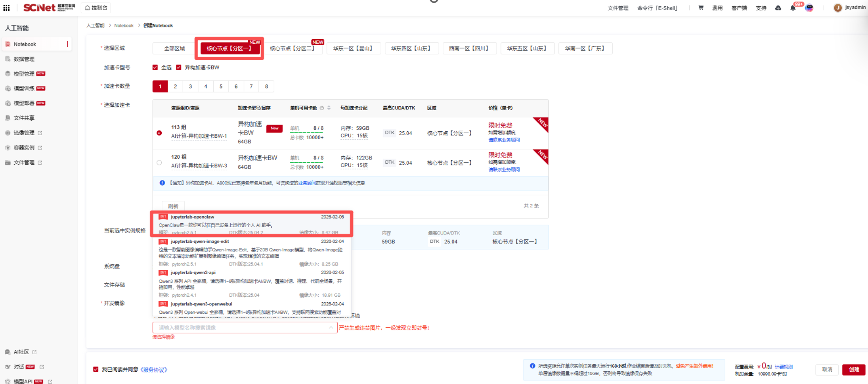Collapse the image search dropdown arrow
The image size is (868, 384).
click(331, 328)
